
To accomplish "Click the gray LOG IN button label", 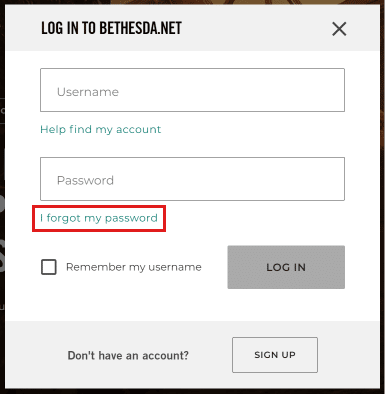I will tap(286, 267).
